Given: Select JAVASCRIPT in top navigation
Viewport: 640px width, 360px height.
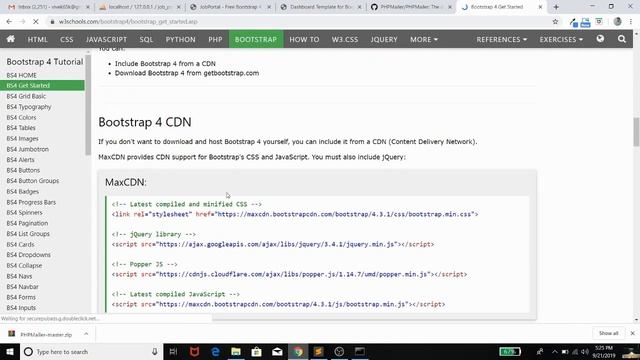Looking at the screenshot, I should pyautogui.click(x=106, y=39).
